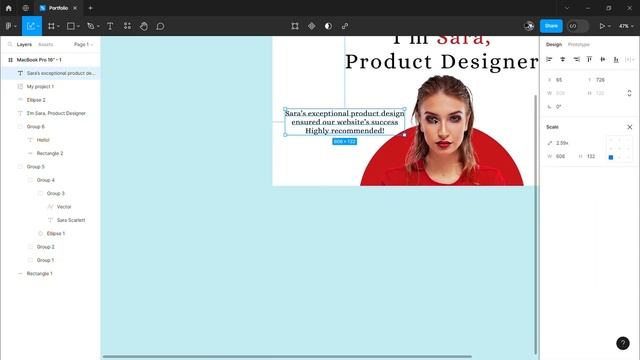
Task: Switch to the Prototype tab
Action: tap(579, 44)
